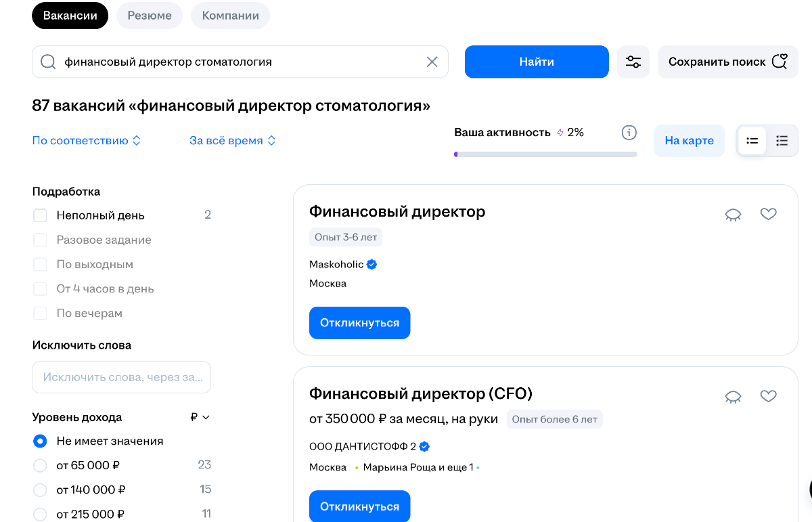Image resolution: width=812 pixels, height=522 pixels.
Task: Hide the Maskoholic Финансовый директор vacancy
Action: (x=733, y=215)
